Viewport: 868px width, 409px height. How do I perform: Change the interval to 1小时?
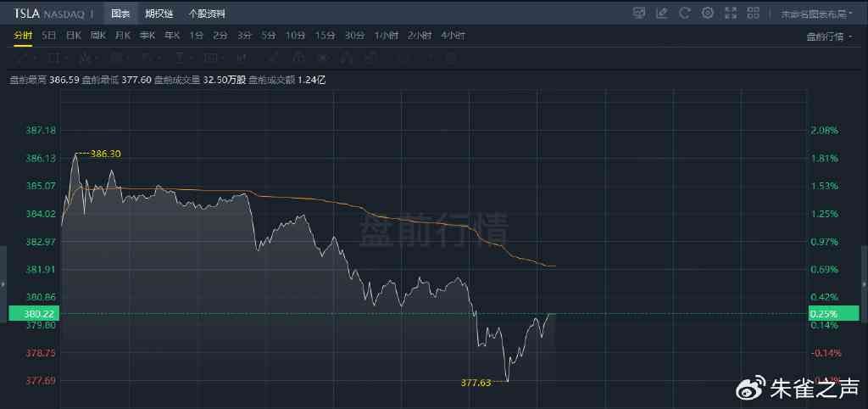(389, 36)
